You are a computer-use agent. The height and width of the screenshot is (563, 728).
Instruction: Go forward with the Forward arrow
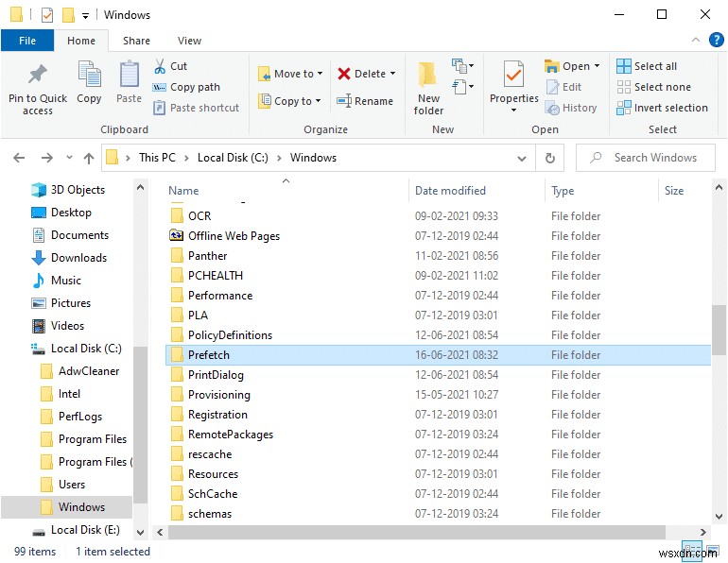pyautogui.click(x=47, y=158)
